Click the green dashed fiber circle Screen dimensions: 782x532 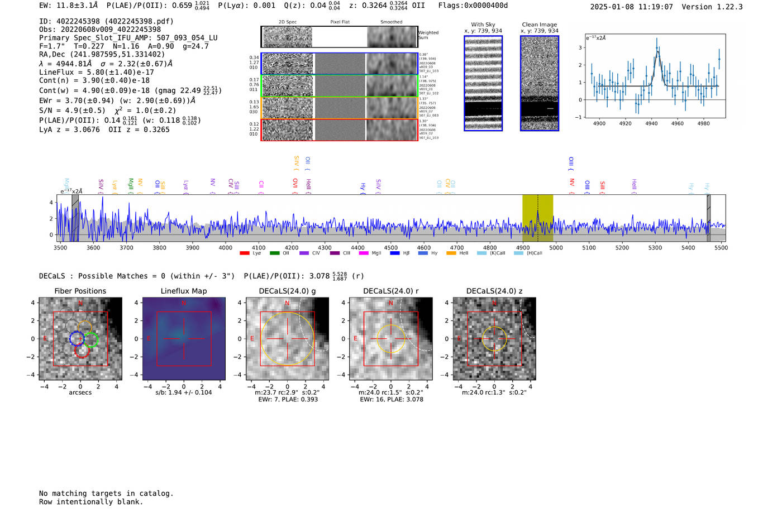(x=90, y=340)
